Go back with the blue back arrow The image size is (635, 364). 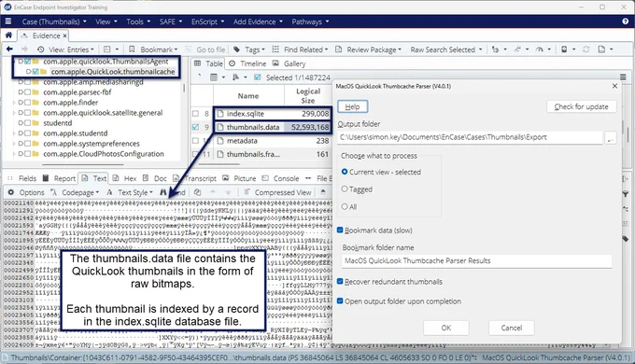[9, 49]
